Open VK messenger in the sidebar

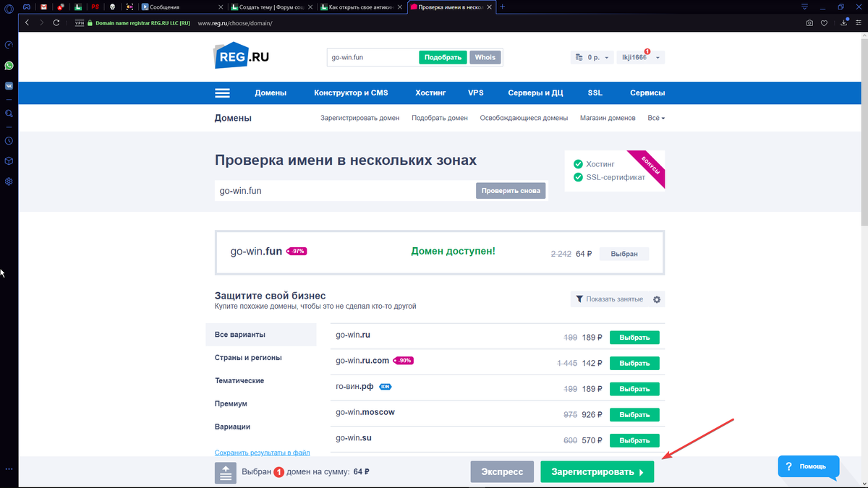[x=9, y=85]
